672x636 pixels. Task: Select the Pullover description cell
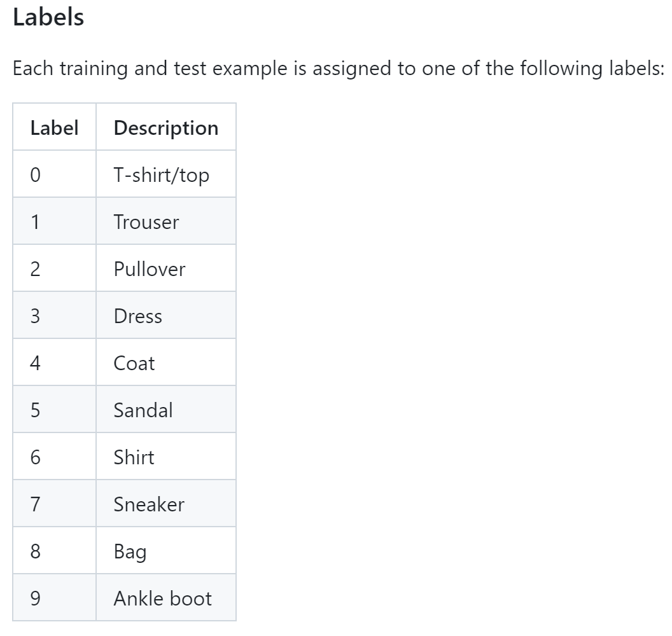pyautogui.click(x=166, y=268)
